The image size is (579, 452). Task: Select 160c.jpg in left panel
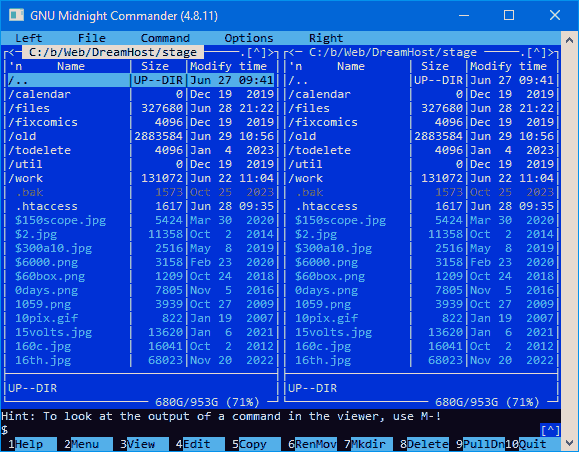[141, 347]
